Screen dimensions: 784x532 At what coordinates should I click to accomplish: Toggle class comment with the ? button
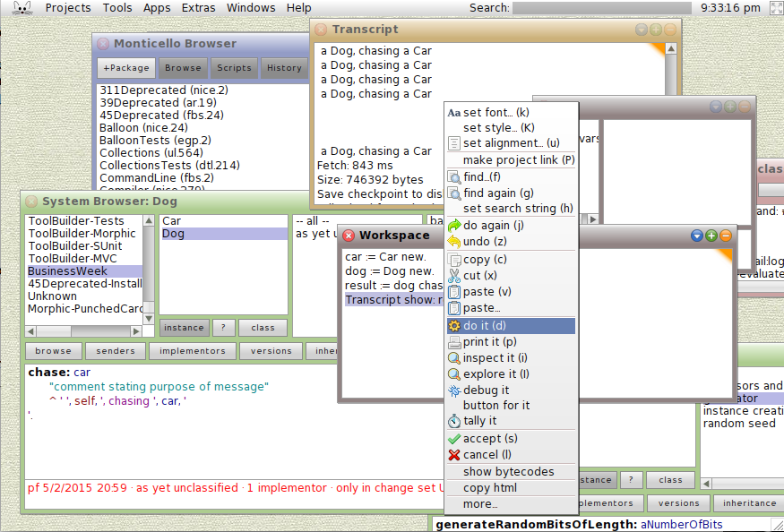[x=222, y=327]
